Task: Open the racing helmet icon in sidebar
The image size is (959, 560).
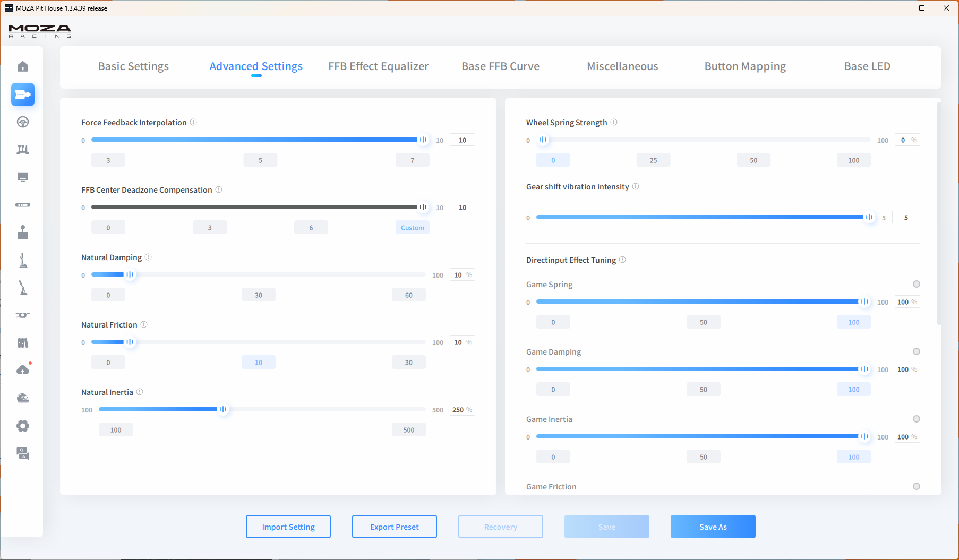Action: tap(23, 398)
